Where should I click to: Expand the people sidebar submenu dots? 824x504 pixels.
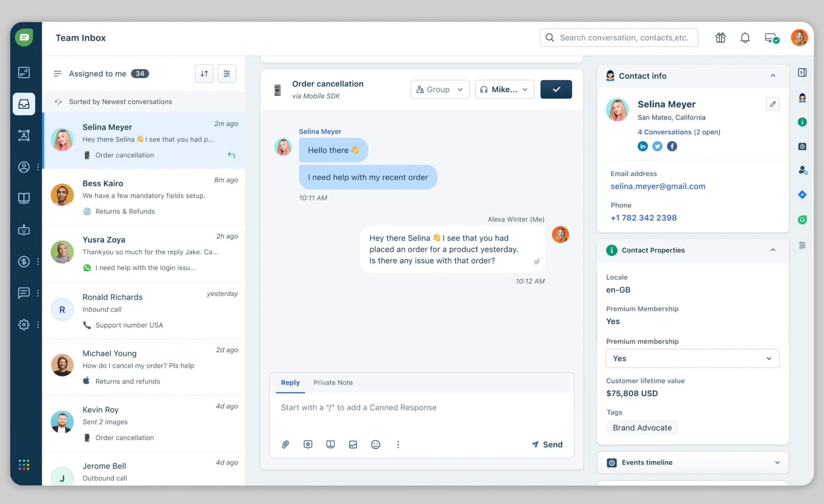(x=38, y=167)
